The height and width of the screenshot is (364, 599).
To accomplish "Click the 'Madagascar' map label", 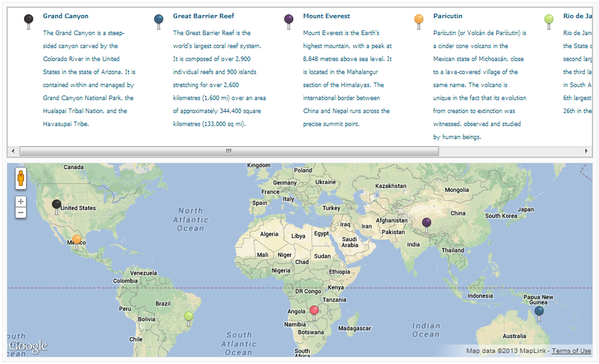I will [x=354, y=328].
